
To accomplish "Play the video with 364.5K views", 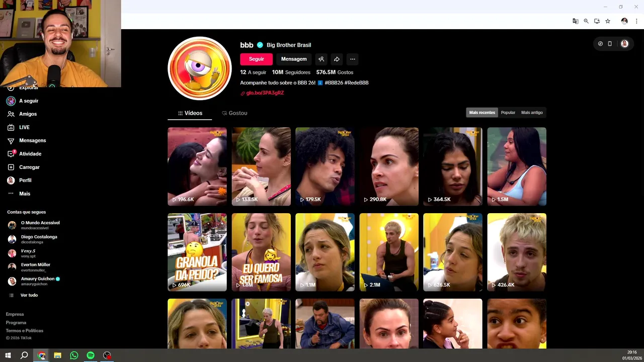I will click(x=453, y=166).
